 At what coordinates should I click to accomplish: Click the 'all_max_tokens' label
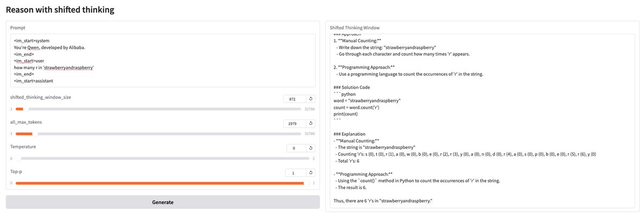pyautogui.click(x=26, y=122)
